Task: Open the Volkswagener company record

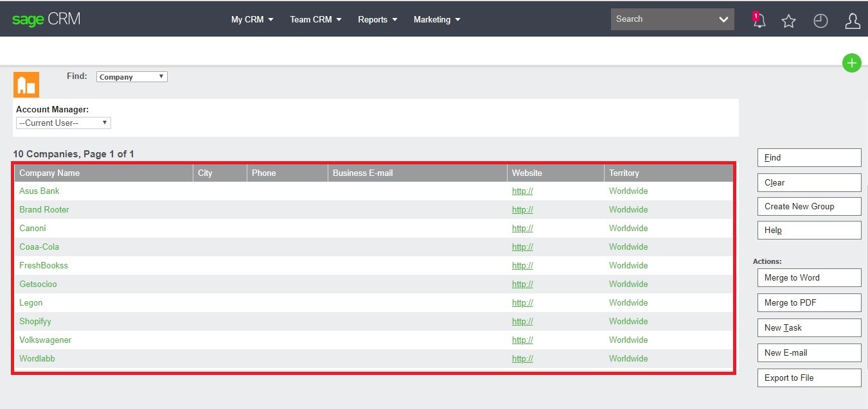Action: click(x=45, y=340)
